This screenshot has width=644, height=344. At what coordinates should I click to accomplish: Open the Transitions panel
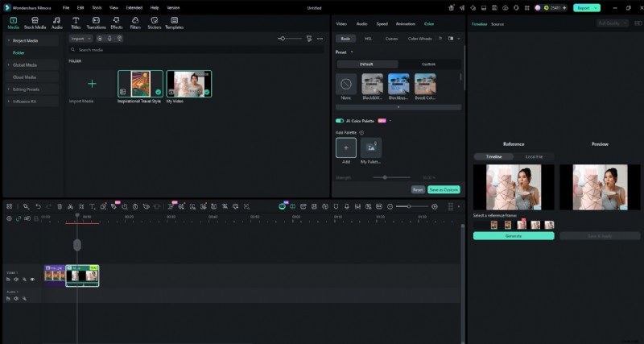pos(96,23)
